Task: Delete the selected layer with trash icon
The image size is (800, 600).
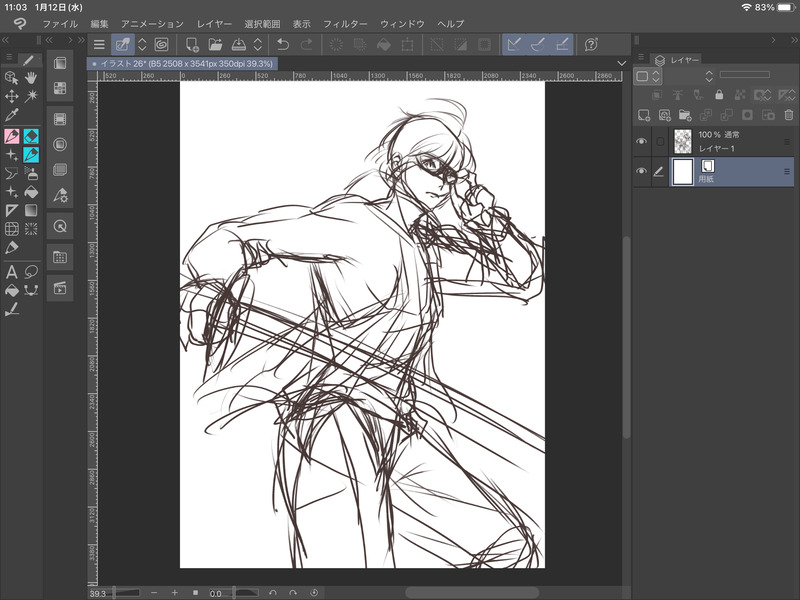Action: tap(788, 115)
